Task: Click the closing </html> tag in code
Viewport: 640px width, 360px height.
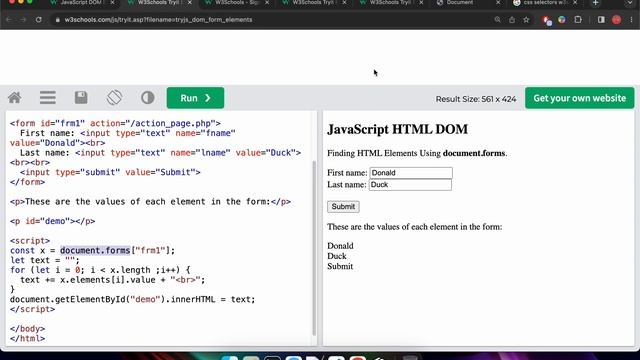Action: click(x=28, y=338)
